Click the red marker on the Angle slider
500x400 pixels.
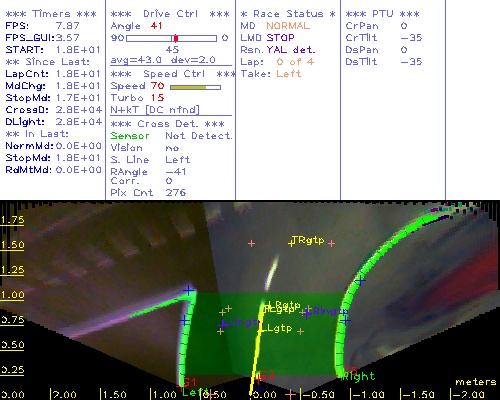176,38
